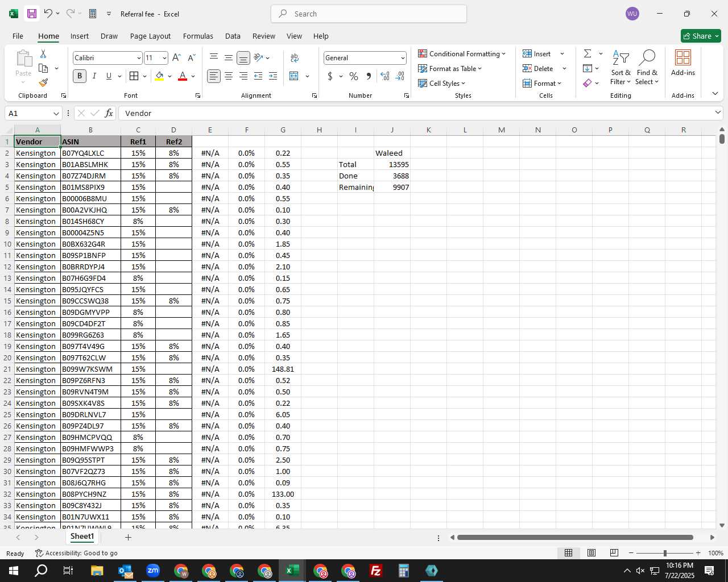Click the Share button
The image size is (728, 582).
pyautogui.click(x=701, y=36)
